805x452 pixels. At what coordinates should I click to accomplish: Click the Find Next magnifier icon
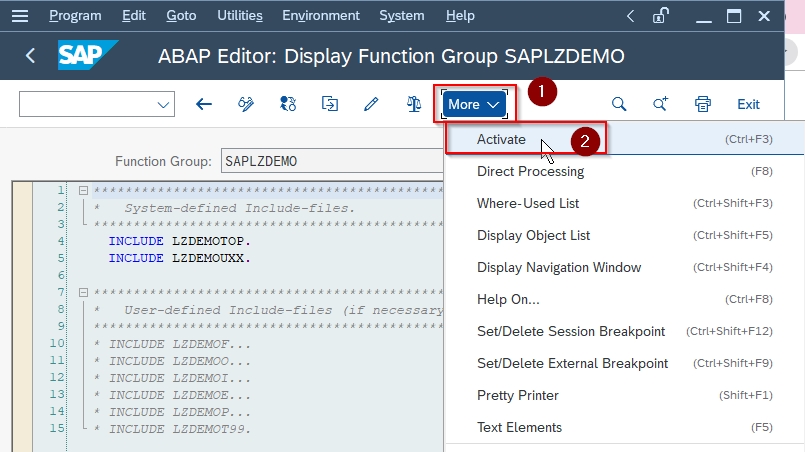(660, 104)
